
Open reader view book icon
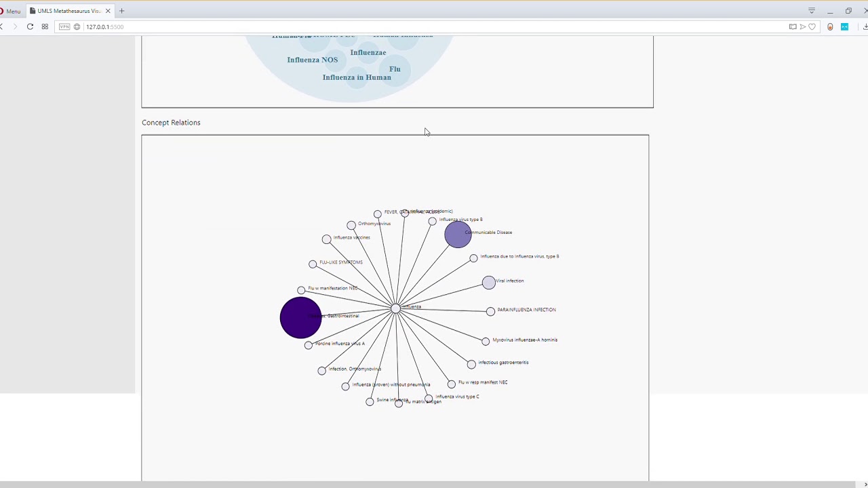(x=793, y=26)
